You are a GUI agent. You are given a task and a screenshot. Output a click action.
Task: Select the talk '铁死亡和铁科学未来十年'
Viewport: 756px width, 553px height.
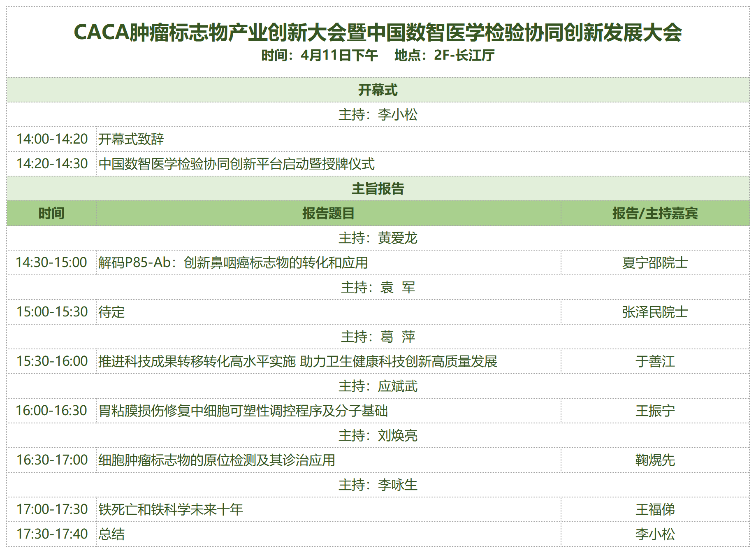point(171,509)
